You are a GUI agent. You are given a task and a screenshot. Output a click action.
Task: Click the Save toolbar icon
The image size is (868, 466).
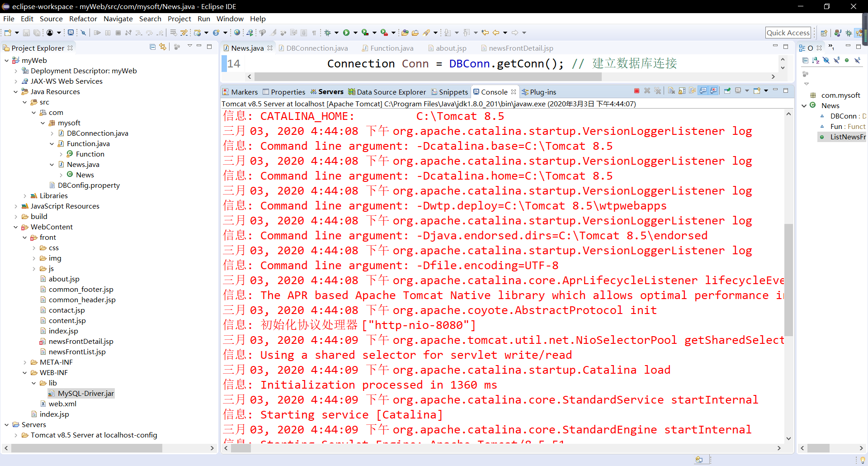26,33
